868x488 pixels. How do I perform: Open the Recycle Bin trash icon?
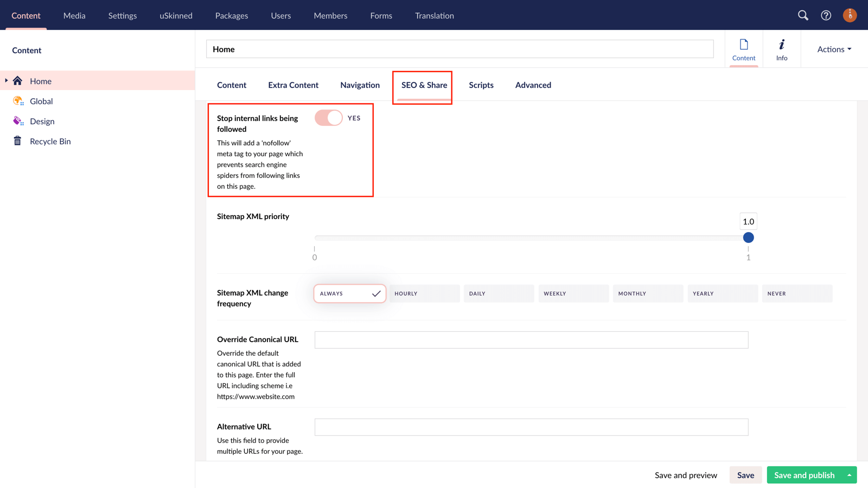(18, 141)
